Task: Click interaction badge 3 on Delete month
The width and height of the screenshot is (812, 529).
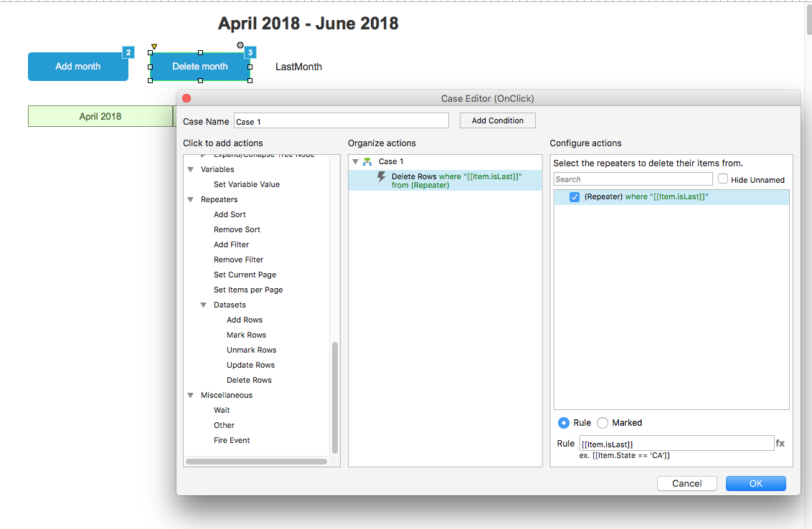Action: [x=250, y=52]
